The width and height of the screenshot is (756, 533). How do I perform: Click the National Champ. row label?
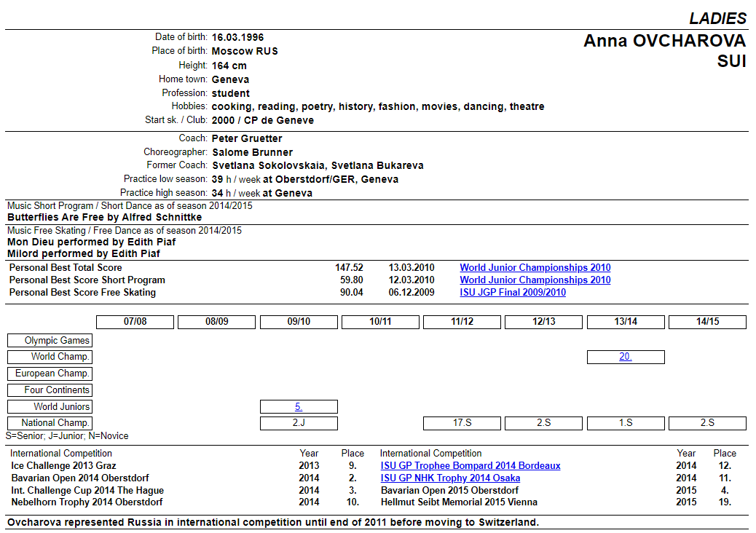pyautogui.click(x=50, y=423)
